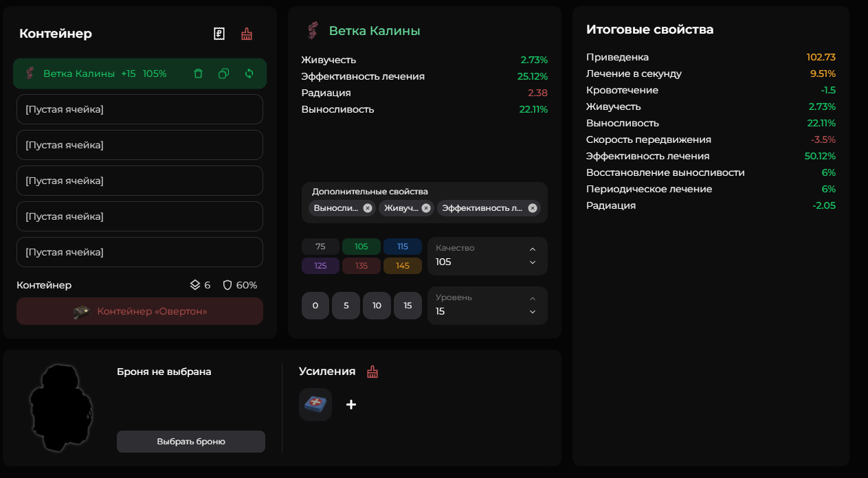The width and height of the screenshot is (868, 478).
Task: Remove the Выносливость property chip
Action: tap(368, 208)
